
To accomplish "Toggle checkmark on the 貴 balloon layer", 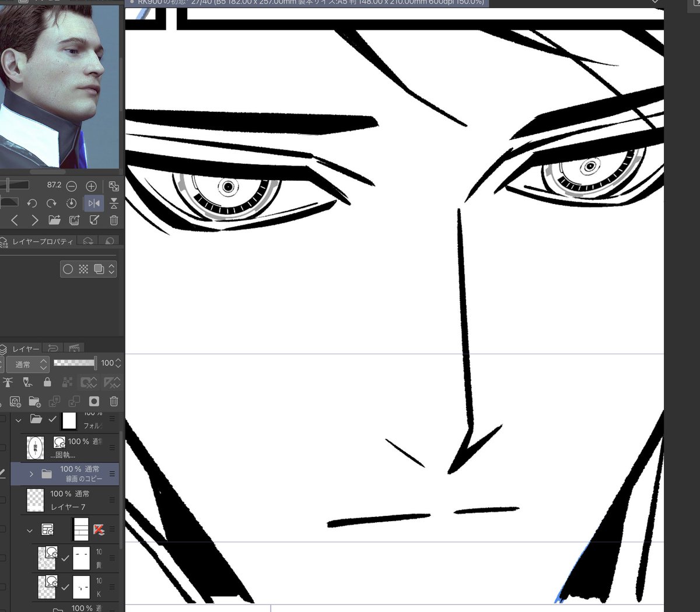I will coord(65,558).
